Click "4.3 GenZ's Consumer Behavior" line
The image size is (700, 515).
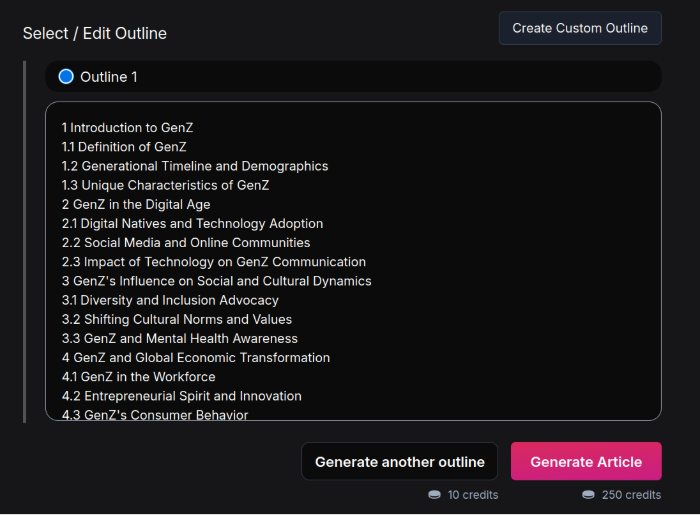click(x=154, y=415)
